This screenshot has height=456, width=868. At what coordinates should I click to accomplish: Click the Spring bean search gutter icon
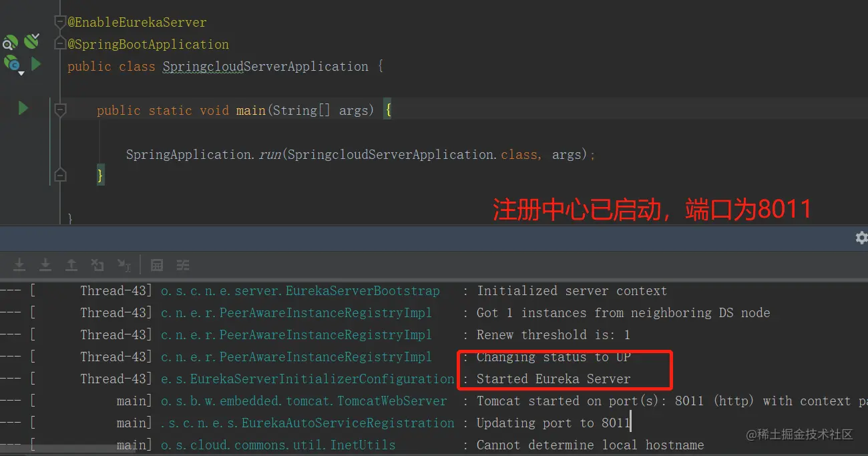click(x=9, y=43)
